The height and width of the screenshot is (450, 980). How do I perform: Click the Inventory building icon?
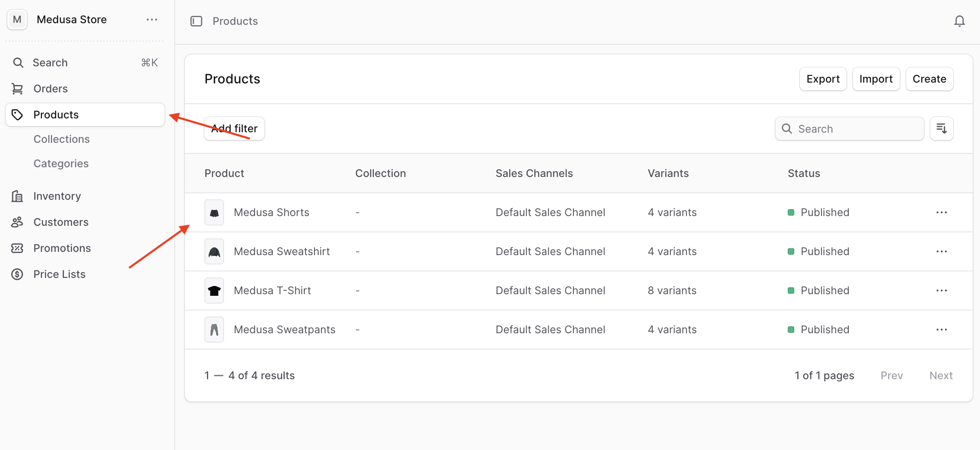[x=17, y=196]
